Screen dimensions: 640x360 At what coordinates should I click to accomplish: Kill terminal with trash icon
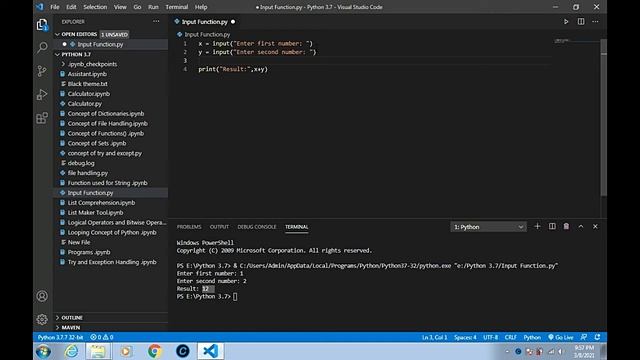[x=566, y=227]
